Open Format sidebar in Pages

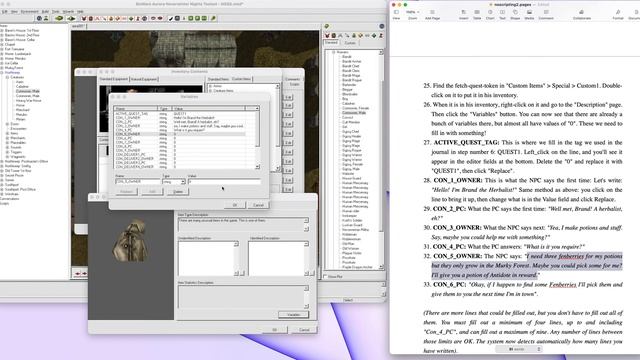coord(618,14)
